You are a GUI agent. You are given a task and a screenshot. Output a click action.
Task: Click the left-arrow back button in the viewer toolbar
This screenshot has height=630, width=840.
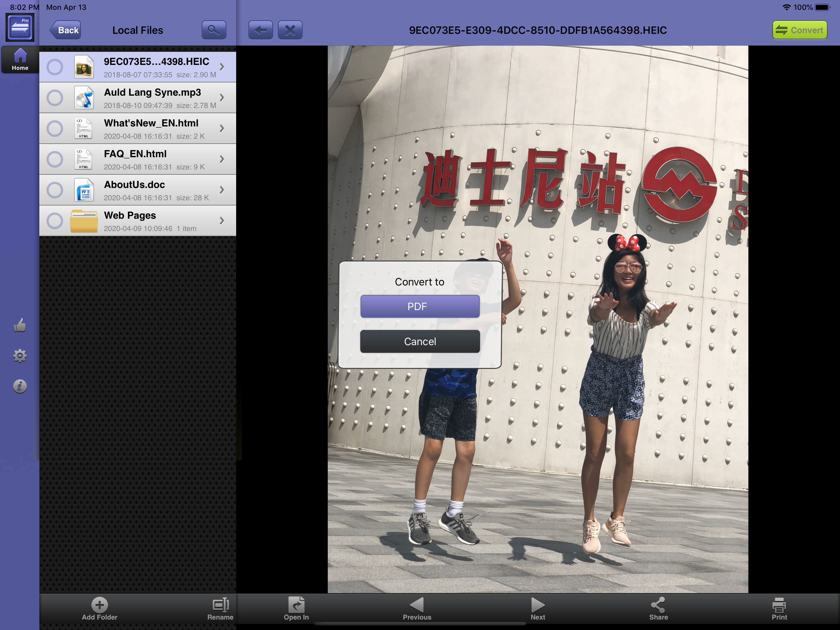260,30
